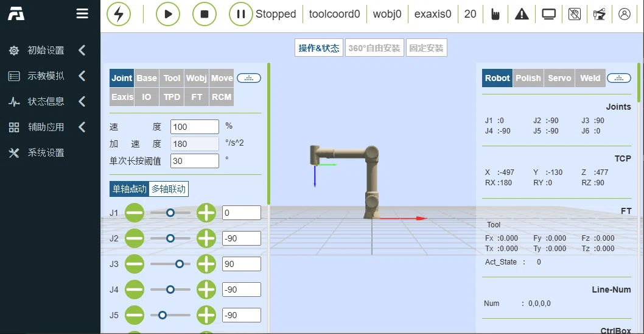Viewport: 644px width, 334px height.
Task: Toggle right panel pill expander beside Weld
Action: tap(619, 78)
